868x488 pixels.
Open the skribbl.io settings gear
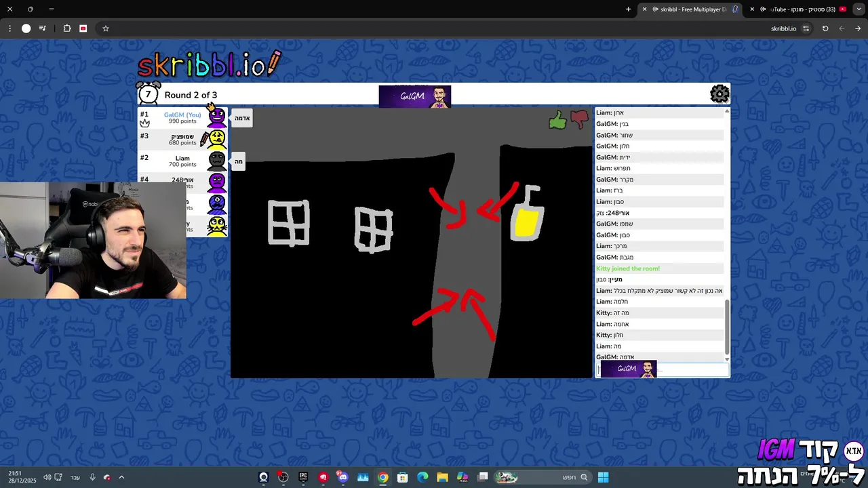coord(719,94)
